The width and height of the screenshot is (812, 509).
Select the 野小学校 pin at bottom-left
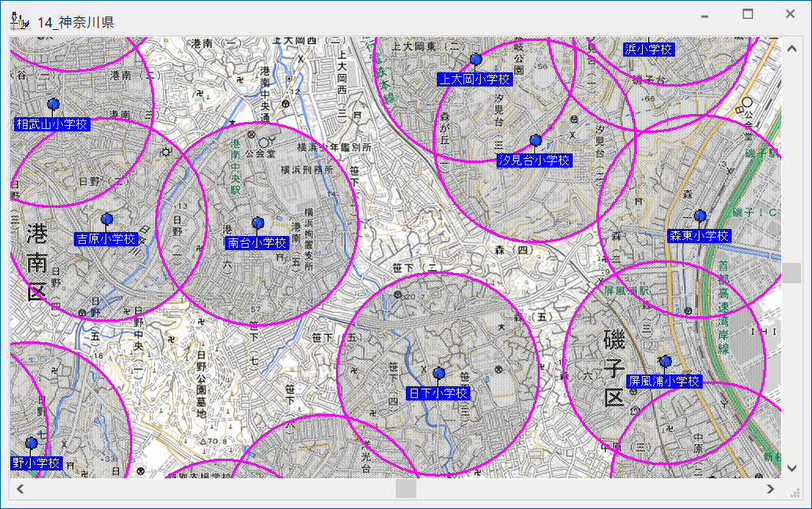31,443
